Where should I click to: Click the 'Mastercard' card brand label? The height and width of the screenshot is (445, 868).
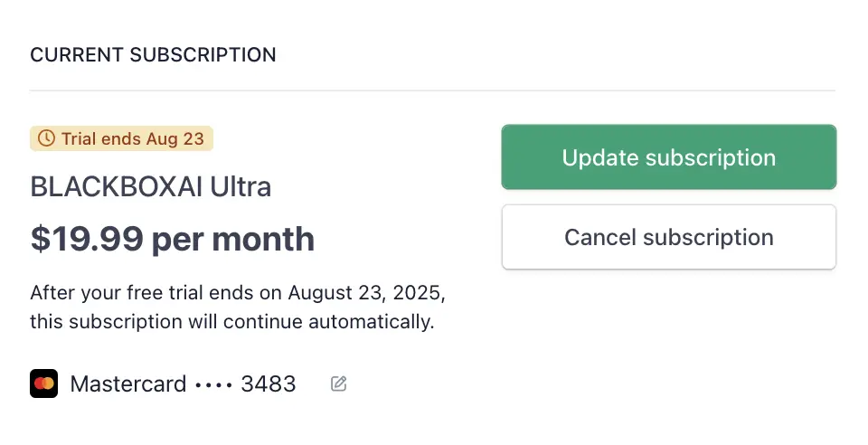click(x=127, y=383)
